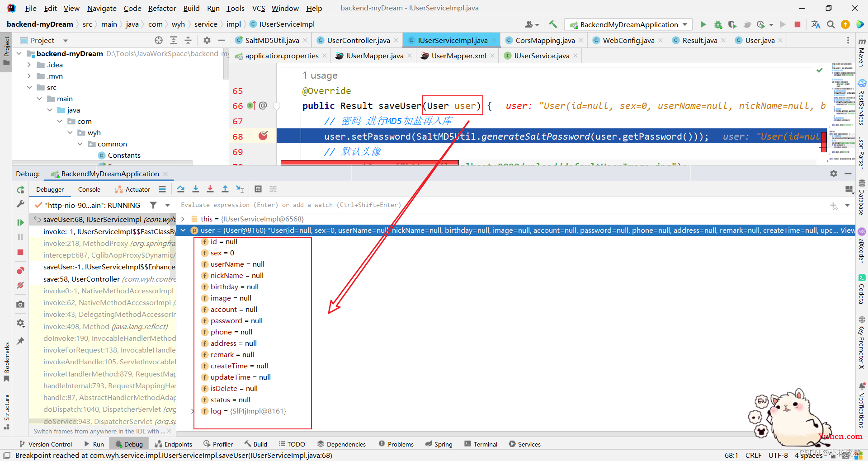Take thread dump with camera icon
This screenshot has width=868, height=461.
(20, 305)
